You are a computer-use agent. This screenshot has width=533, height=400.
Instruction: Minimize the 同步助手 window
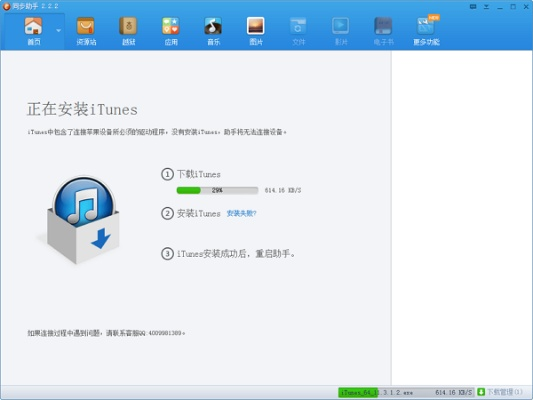click(500, 6)
